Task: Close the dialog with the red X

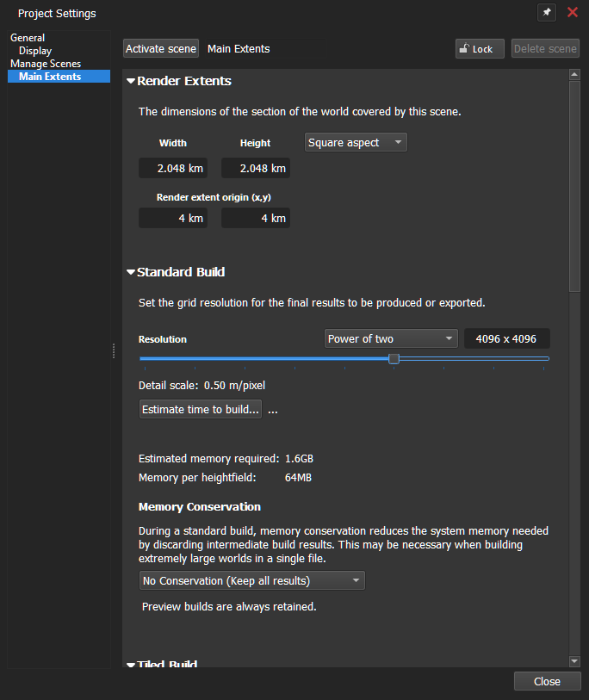Action: (x=573, y=13)
